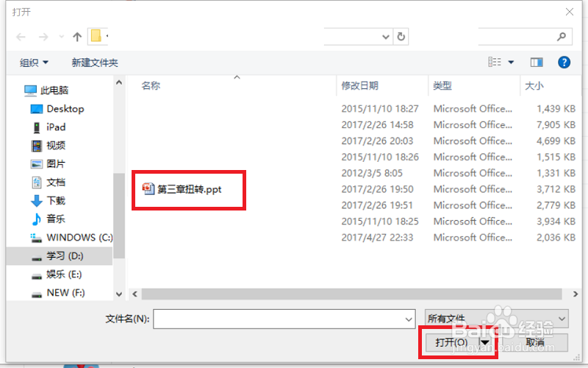Image resolution: width=588 pixels, height=368 pixels.
Task: Sort by 修改日期 column header
Action: pos(359,85)
